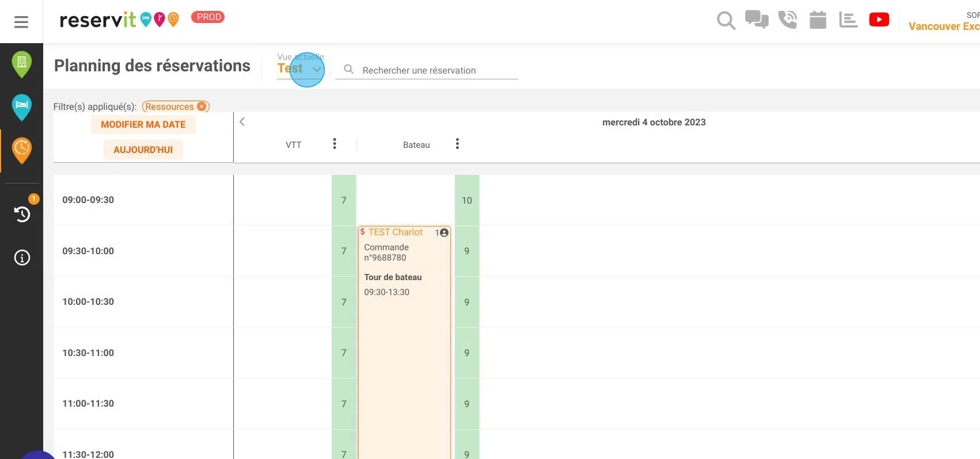
Task: Open the statistics chart icon
Action: [x=848, y=20]
